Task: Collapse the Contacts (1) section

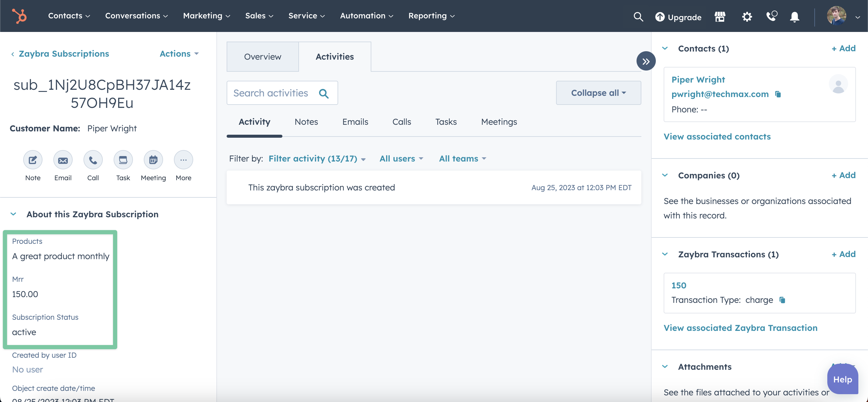Action: coord(665,49)
